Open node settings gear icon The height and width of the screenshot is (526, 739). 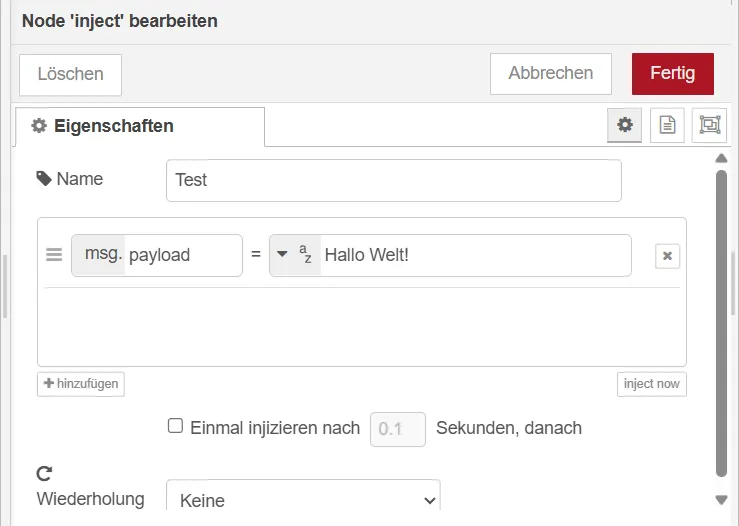click(625, 125)
